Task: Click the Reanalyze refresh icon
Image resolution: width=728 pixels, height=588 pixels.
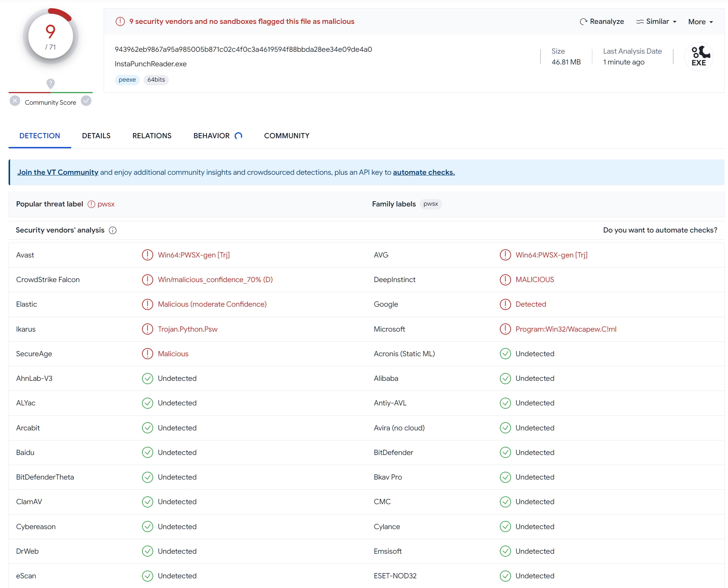Action: [583, 22]
